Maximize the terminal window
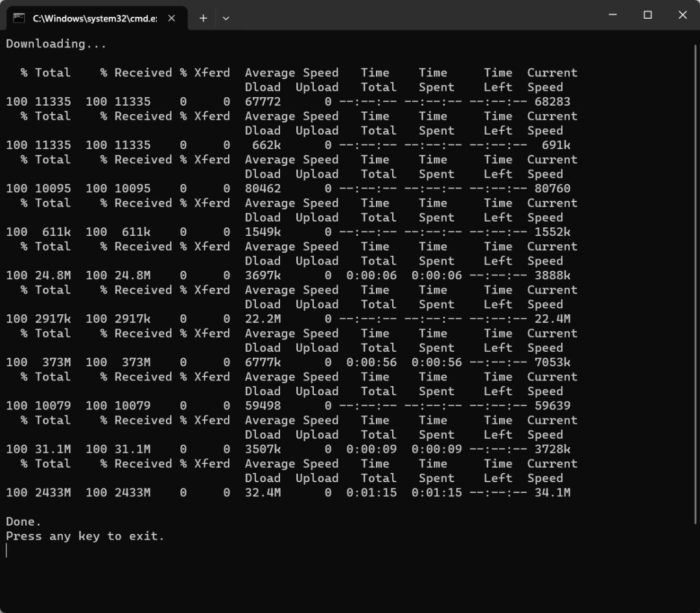 (x=647, y=15)
